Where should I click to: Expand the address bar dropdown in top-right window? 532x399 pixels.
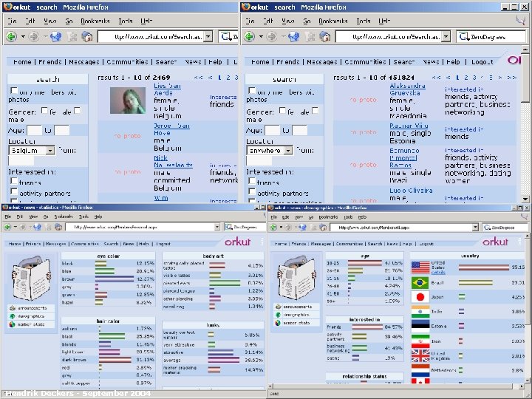(x=446, y=37)
